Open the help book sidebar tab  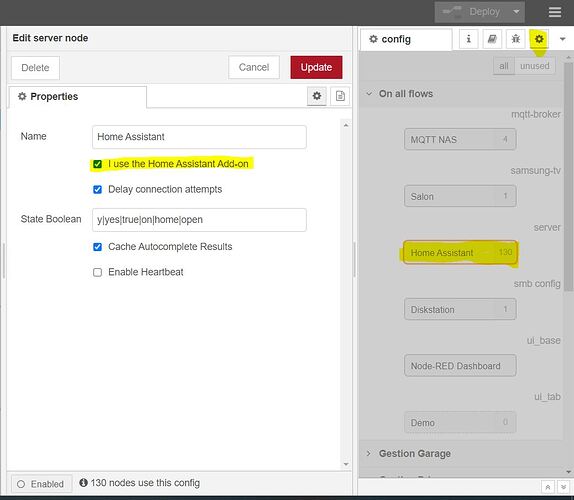[492, 39]
